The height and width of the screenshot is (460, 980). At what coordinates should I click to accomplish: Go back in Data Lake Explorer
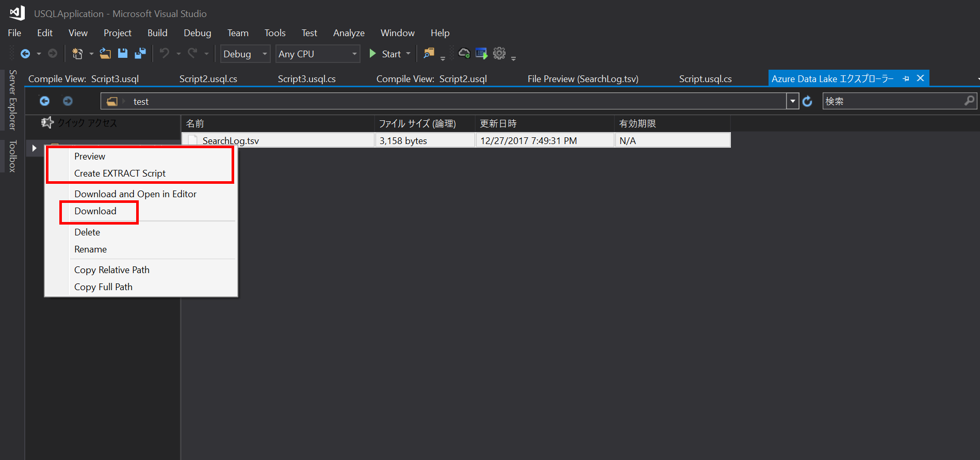45,101
